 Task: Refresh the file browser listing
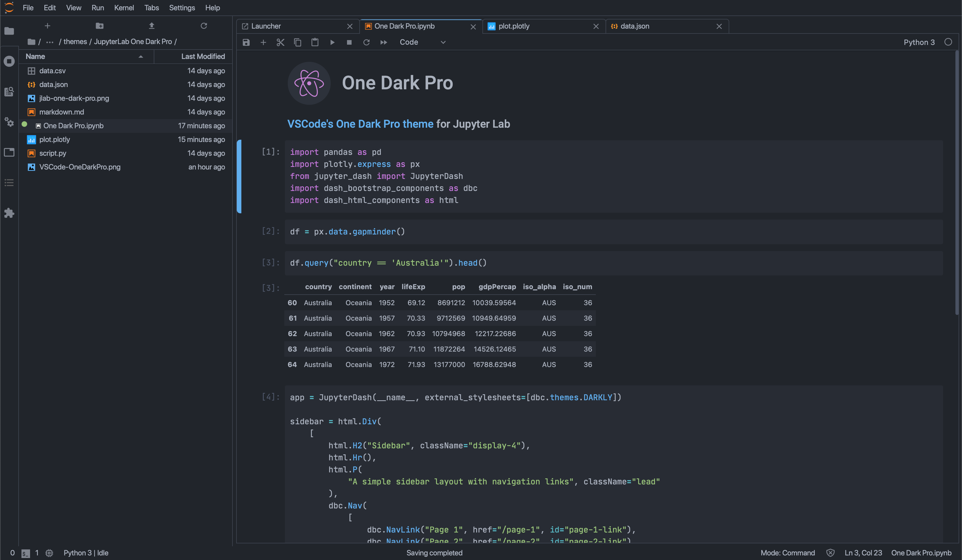coord(204,26)
